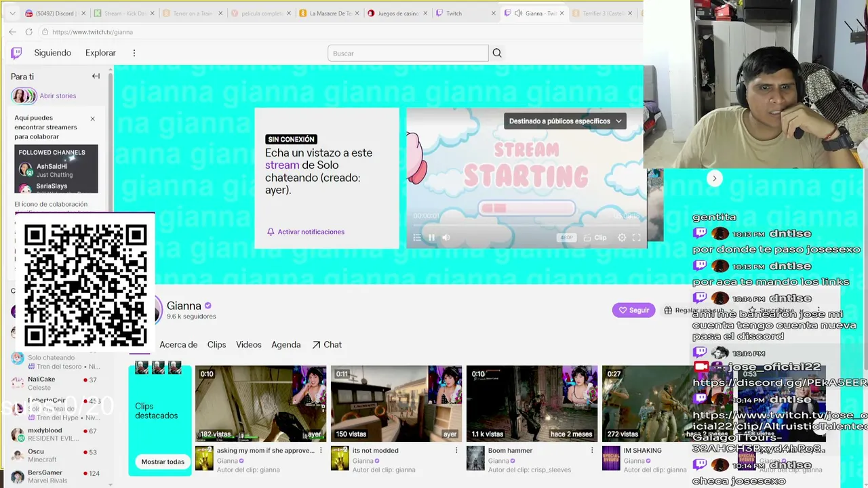Click the audio-playing speaker icon on Gianna tab

518,14
